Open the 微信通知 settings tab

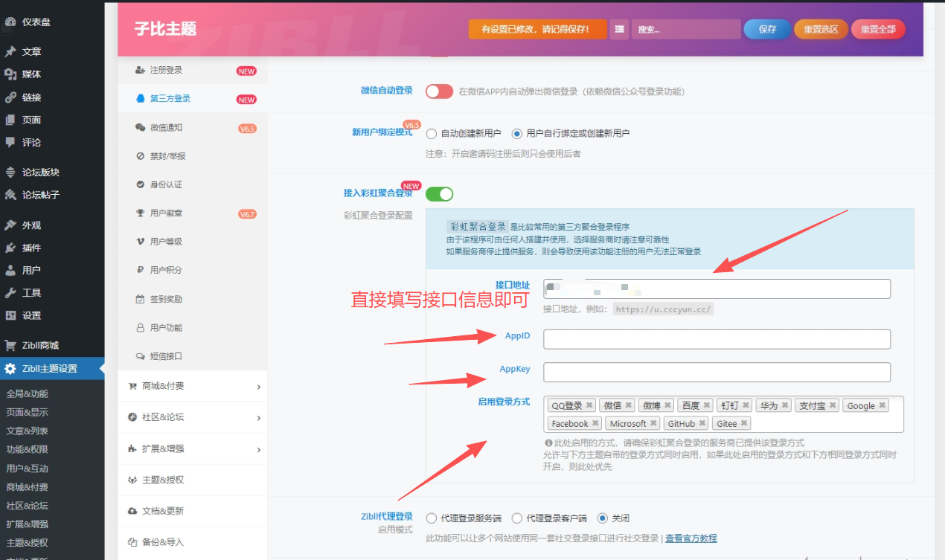click(166, 128)
